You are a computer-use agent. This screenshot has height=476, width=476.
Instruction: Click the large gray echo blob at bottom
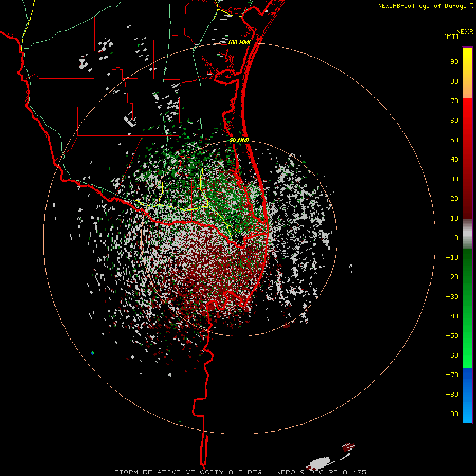tap(318, 463)
